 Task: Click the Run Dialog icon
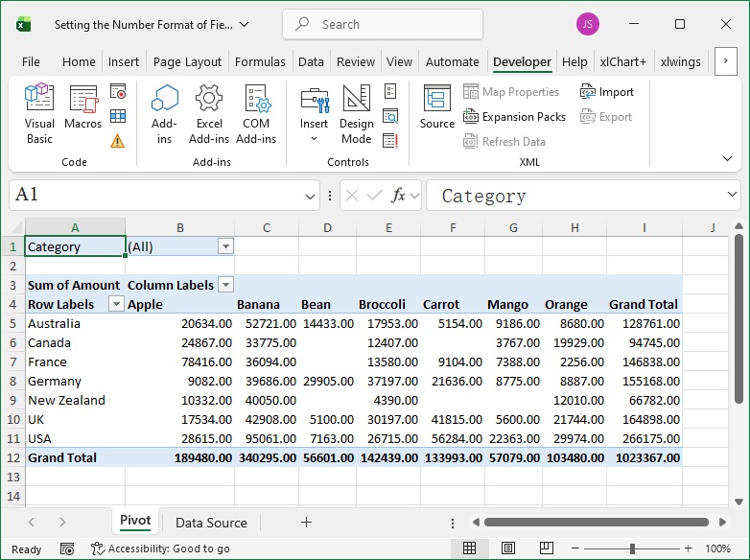click(x=390, y=141)
